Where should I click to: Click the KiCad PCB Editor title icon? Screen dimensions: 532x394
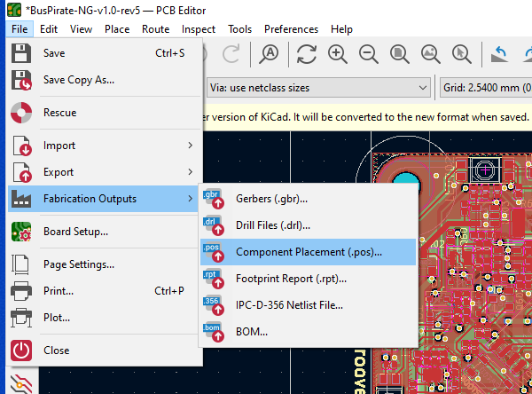coord(14,10)
